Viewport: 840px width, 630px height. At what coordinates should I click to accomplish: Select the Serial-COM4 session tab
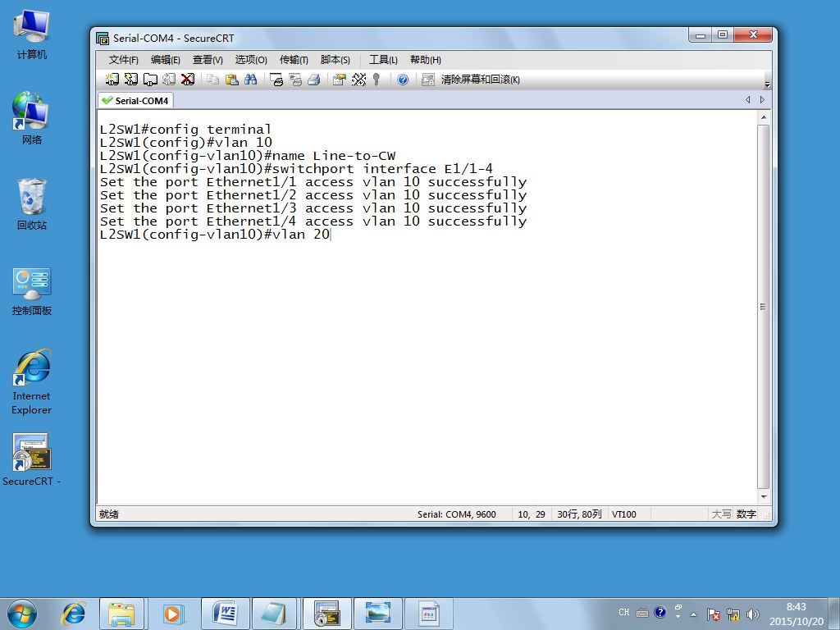135,100
